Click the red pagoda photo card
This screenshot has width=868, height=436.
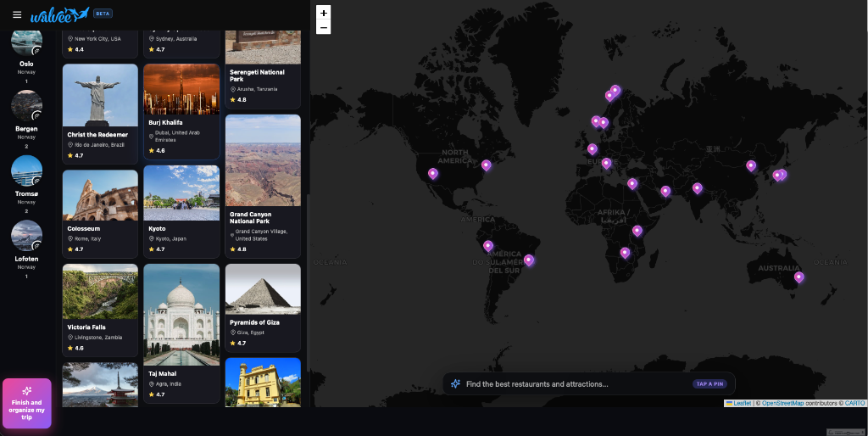pos(100,385)
